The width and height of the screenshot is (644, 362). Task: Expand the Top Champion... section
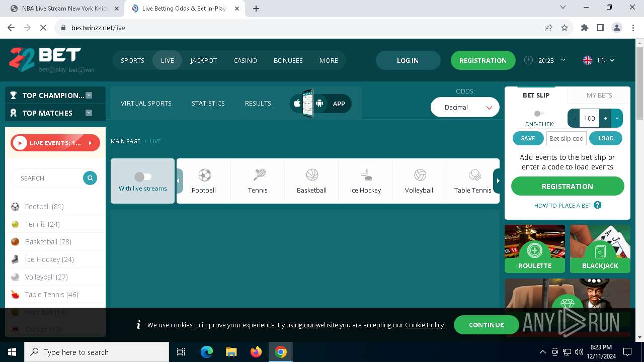tap(89, 96)
